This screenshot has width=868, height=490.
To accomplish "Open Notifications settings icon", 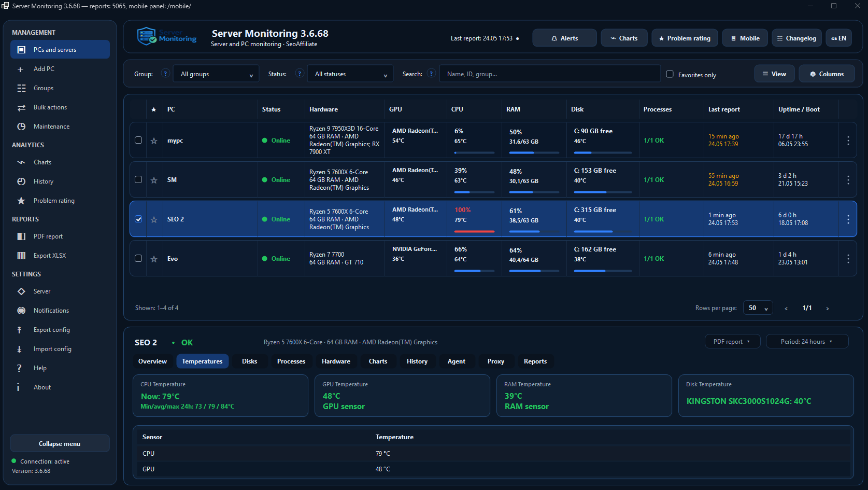I will pos(21,311).
